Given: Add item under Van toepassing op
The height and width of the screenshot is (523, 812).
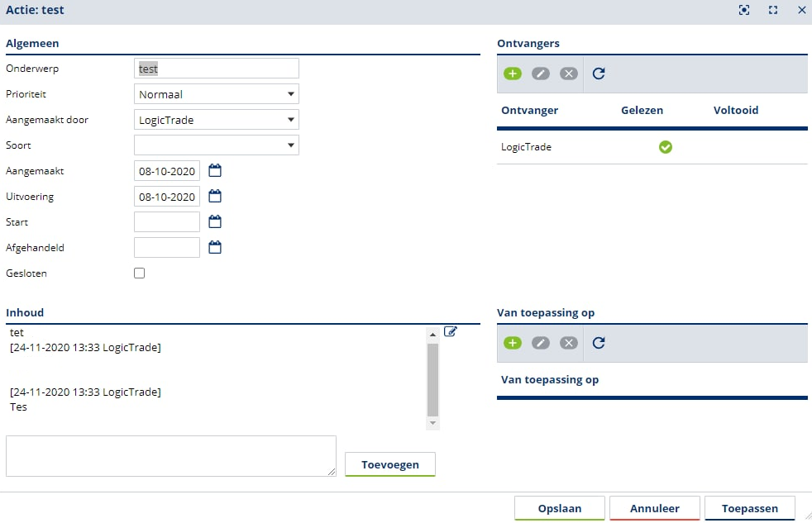Looking at the screenshot, I should pyautogui.click(x=513, y=343).
